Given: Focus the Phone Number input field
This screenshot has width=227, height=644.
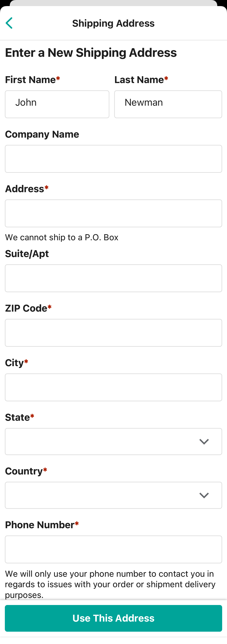Looking at the screenshot, I should point(113,549).
